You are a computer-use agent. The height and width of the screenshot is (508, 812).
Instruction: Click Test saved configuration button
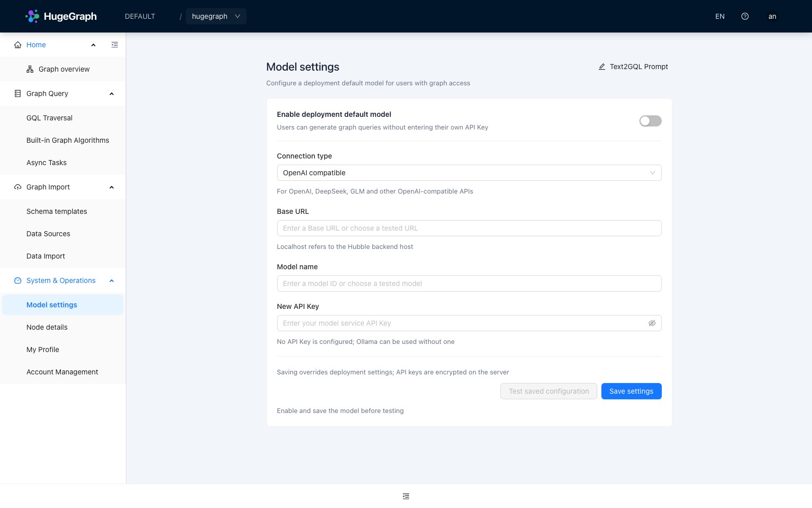[549, 391]
